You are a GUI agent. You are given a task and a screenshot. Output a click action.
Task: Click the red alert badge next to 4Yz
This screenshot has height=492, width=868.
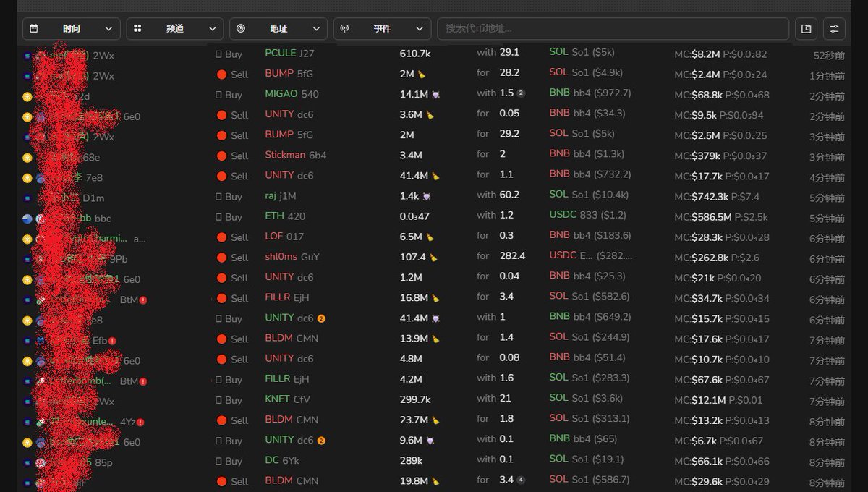(140, 423)
